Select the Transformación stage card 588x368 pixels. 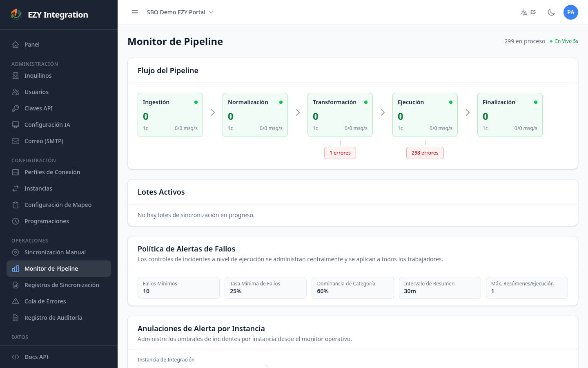tap(340, 115)
